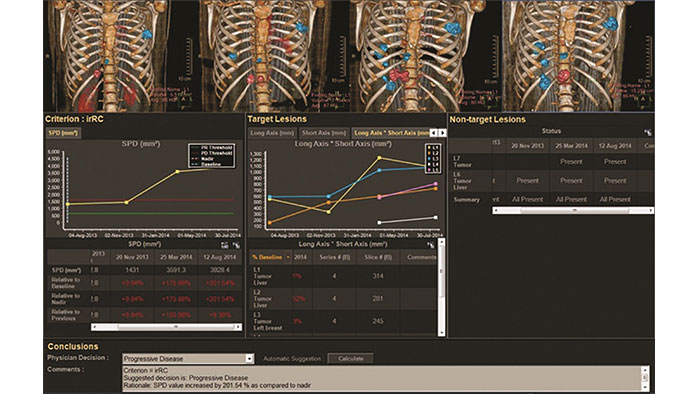Click left arrow of Non-target Lesions scrollbar

496,210
